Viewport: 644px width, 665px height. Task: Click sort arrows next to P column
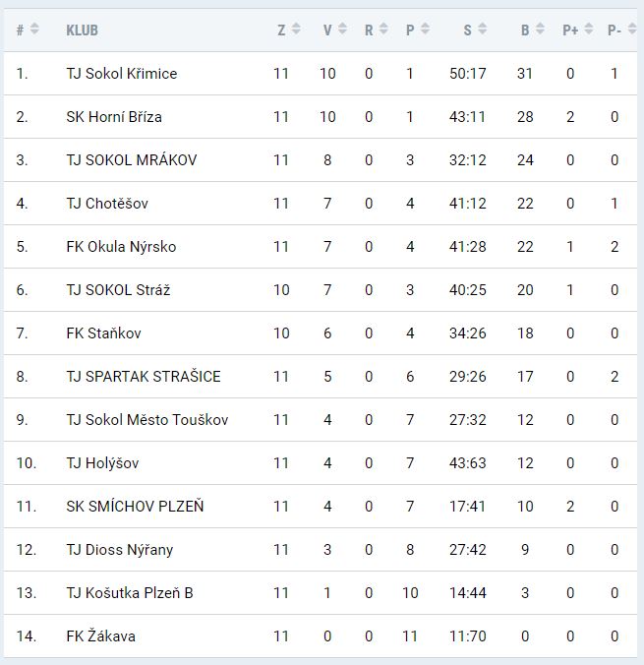425,30
